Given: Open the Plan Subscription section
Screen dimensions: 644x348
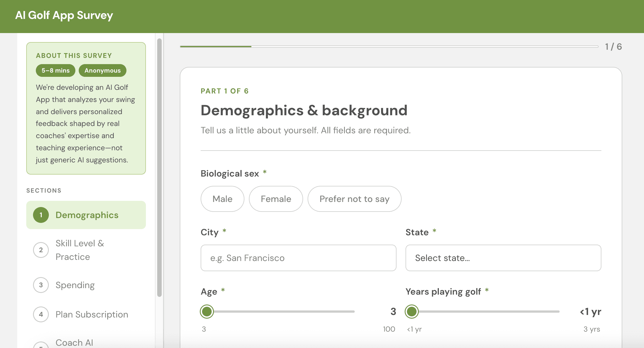Looking at the screenshot, I should coord(92,314).
